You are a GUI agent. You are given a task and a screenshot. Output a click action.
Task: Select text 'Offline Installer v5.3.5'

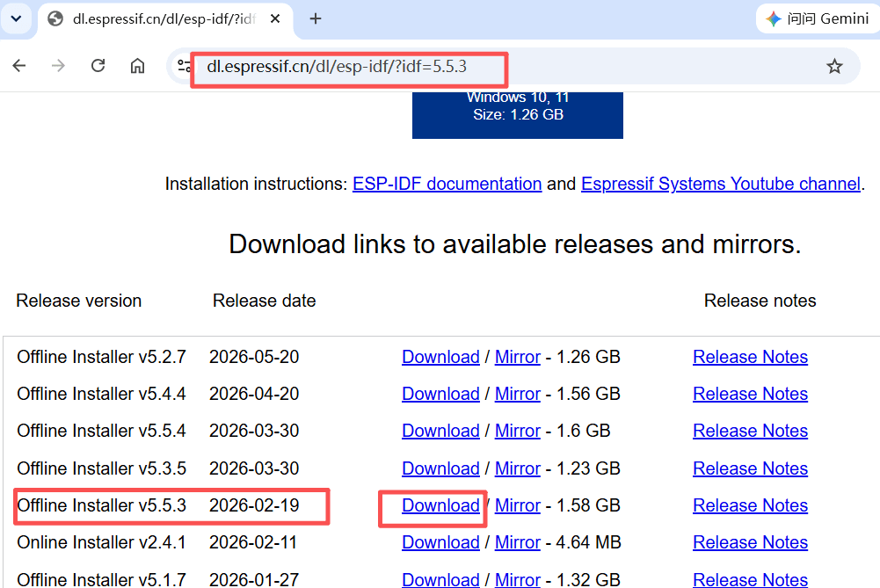coord(102,468)
